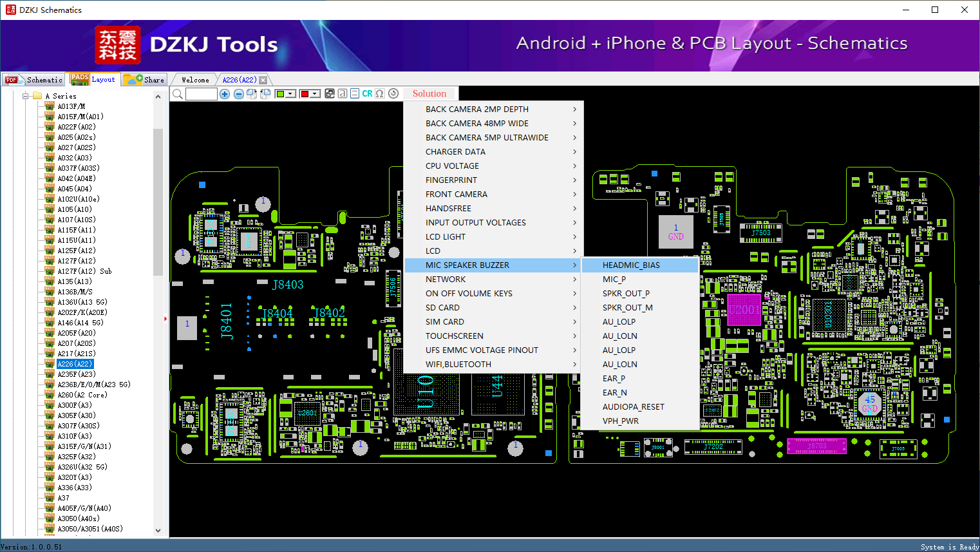Switch to the Layout tab

93,79
